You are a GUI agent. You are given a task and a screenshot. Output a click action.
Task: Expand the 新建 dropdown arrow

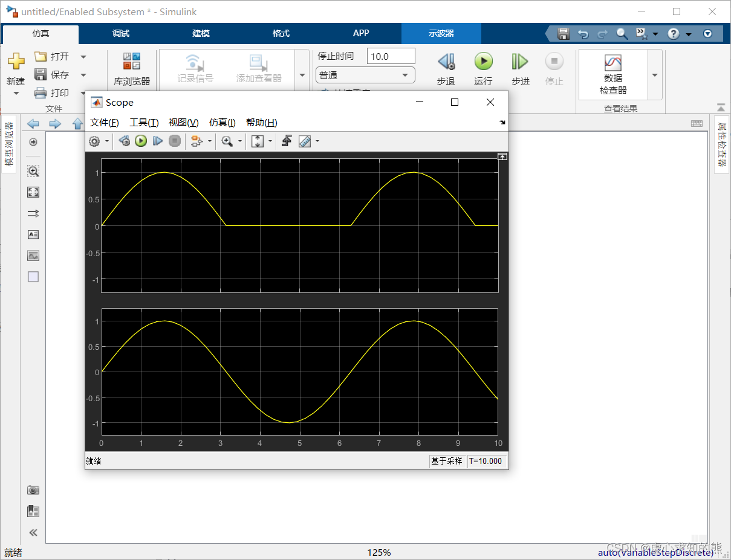click(16, 94)
